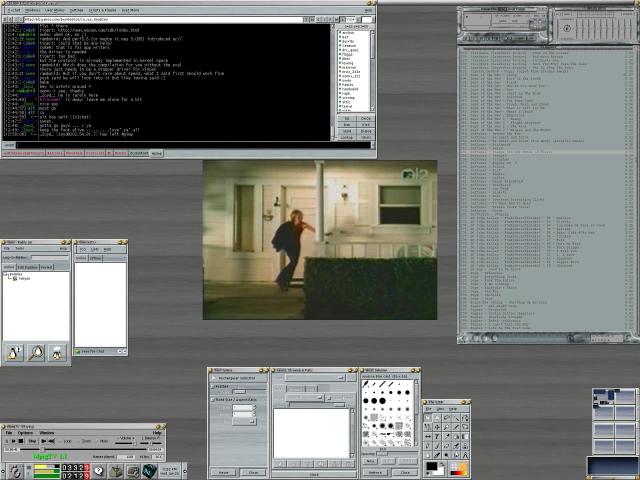Open the Xtns menu in GIMP toolbox
640x480 pixels.
(x=440, y=409)
